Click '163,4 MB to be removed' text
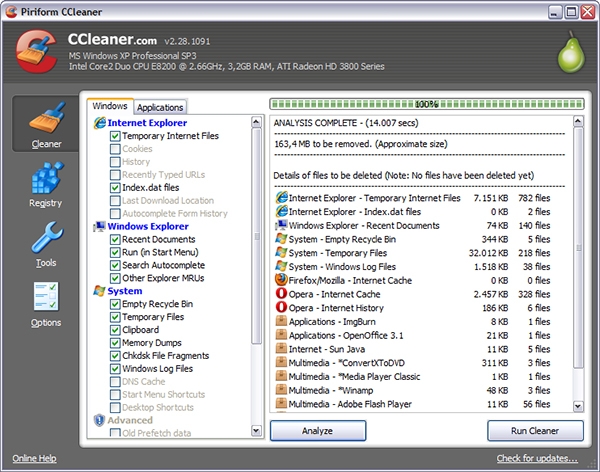The image size is (600, 472). coord(360,144)
